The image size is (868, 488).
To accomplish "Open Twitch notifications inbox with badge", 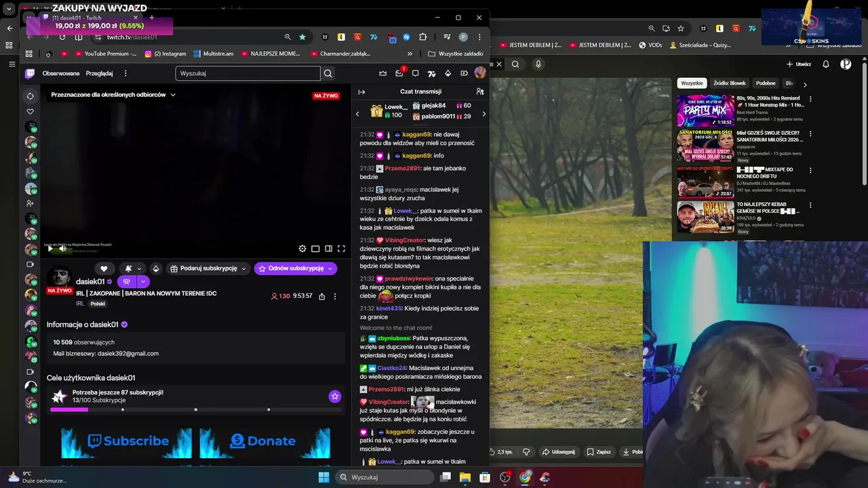I will click(x=399, y=73).
